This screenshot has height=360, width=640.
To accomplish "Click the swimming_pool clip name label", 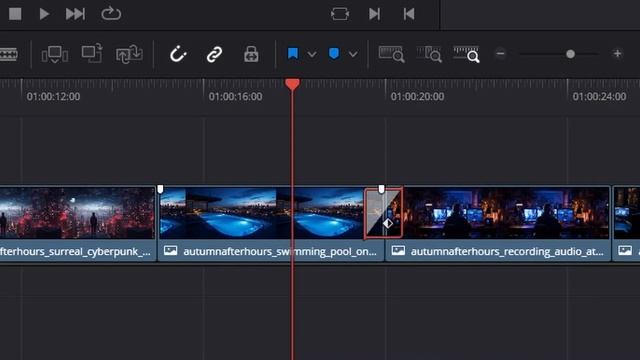I will 280,251.
